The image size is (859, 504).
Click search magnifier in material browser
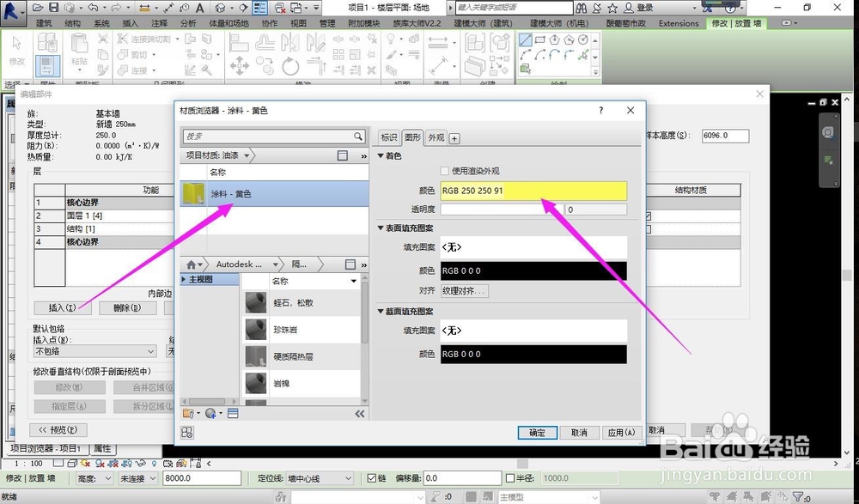(x=357, y=136)
